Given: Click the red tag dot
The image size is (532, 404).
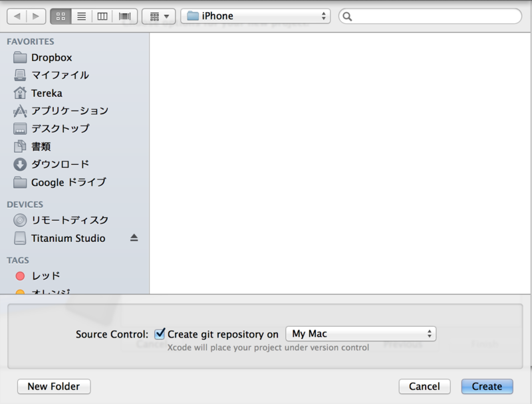Looking at the screenshot, I should pyautogui.click(x=20, y=276).
